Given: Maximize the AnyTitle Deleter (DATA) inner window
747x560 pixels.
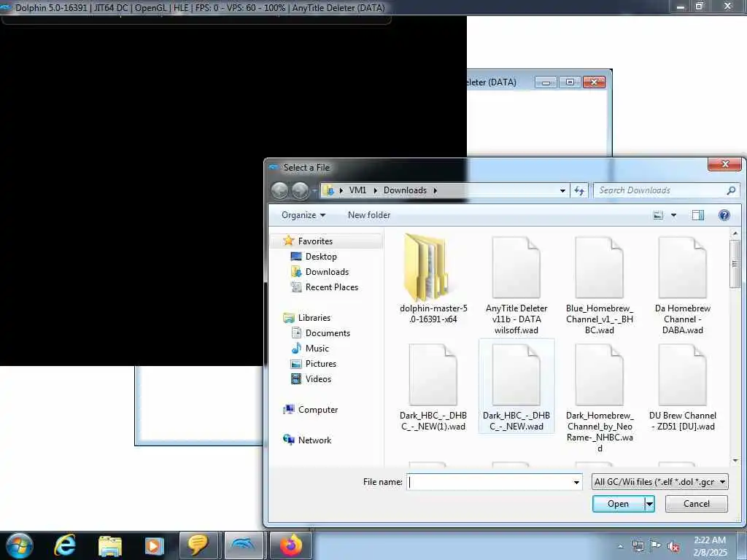Looking at the screenshot, I should coord(570,82).
